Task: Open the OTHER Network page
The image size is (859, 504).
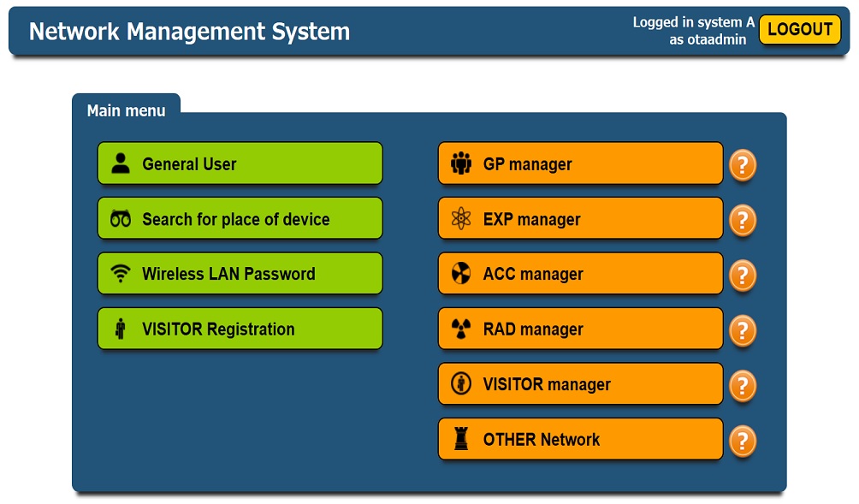Action: tap(581, 439)
